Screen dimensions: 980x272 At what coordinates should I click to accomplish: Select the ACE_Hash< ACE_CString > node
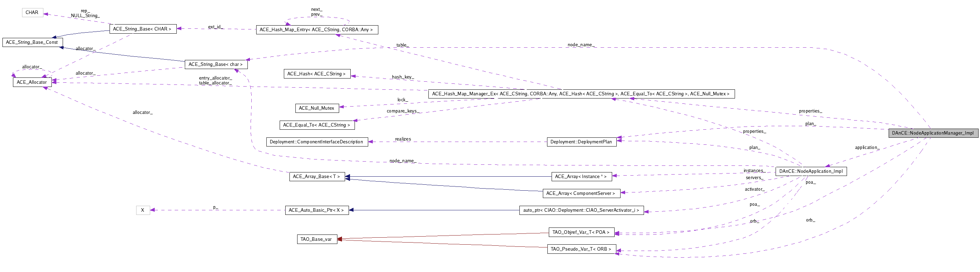[x=317, y=74]
